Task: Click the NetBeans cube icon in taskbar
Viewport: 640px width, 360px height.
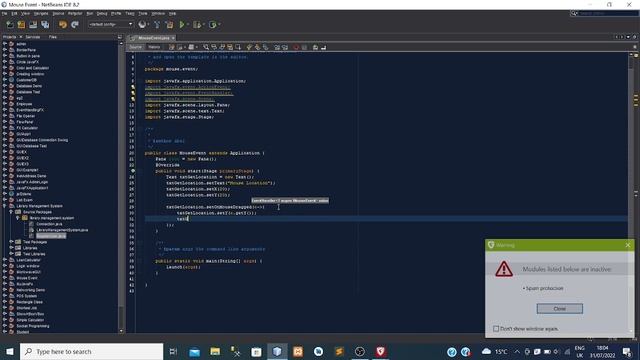Action: pos(277,351)
